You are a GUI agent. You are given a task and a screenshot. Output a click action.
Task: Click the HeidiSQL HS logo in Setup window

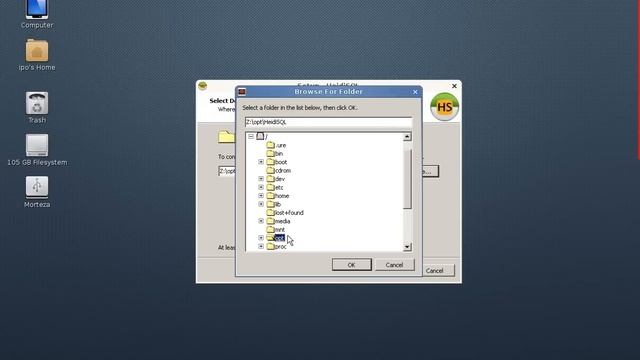click(444, 107)
